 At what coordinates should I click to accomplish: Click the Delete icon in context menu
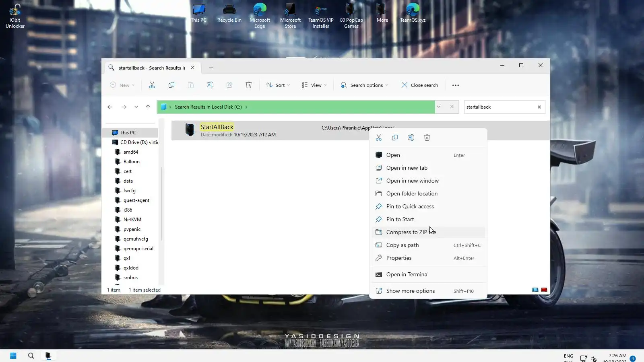pos(427,138)
